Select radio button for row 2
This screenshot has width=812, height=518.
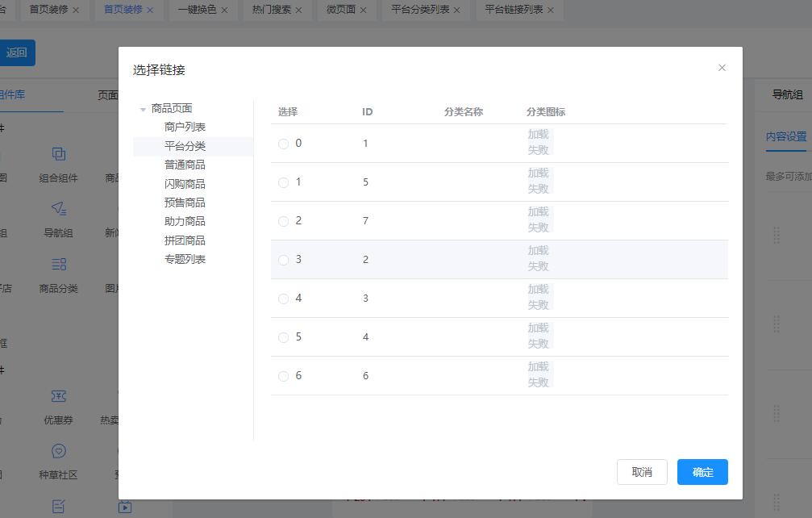[x=283, y=221]
